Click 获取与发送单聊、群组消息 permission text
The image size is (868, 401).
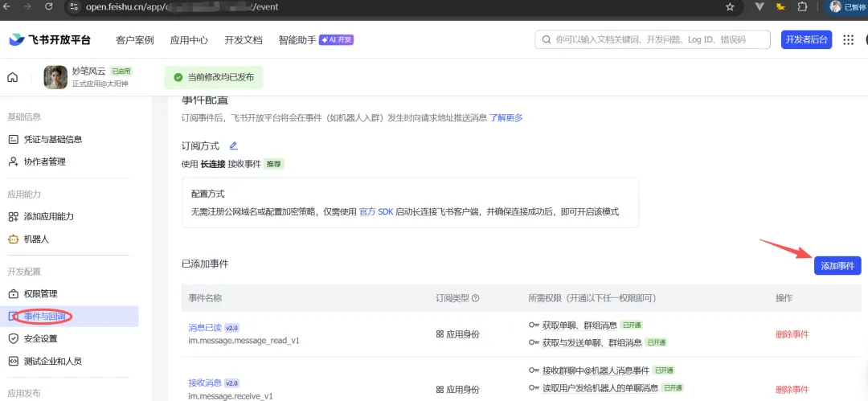(592, 343)
